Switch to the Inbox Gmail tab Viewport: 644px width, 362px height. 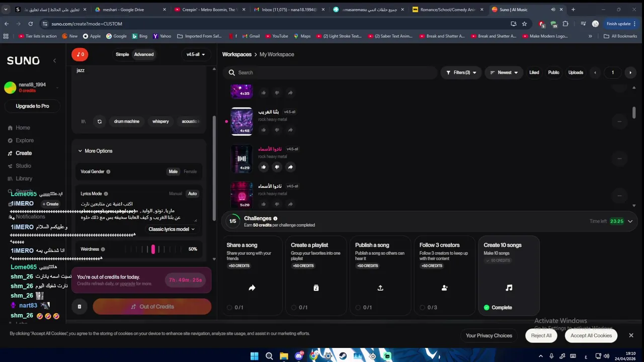coord(289,9)
